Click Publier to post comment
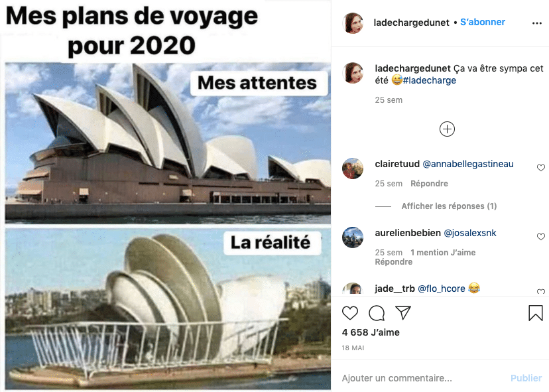Screen dimensions: 549x392 click(526, 378)
